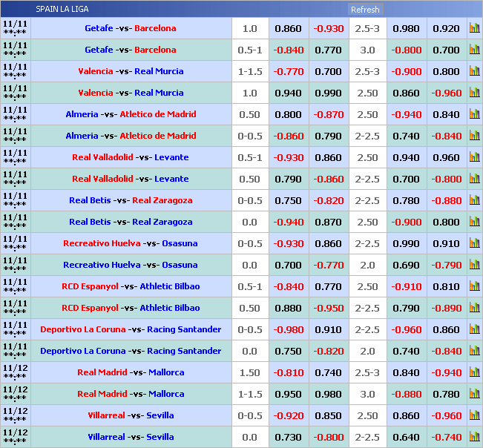This screenshot has height=448, width=483.
Task: Open chart icon for Valencia-Real Murcia 1-1.5 handicap row
Action: click(x=474, y=71)
